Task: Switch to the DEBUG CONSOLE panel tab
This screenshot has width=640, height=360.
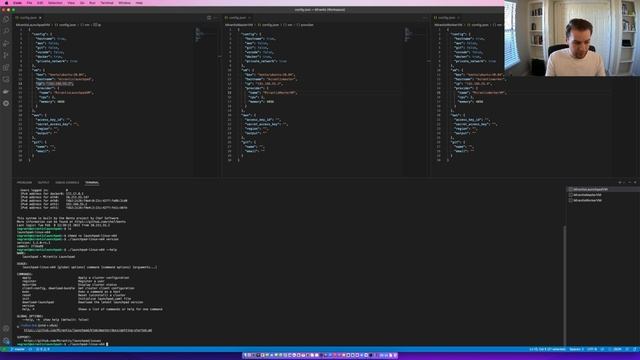Action: point(67,182)
